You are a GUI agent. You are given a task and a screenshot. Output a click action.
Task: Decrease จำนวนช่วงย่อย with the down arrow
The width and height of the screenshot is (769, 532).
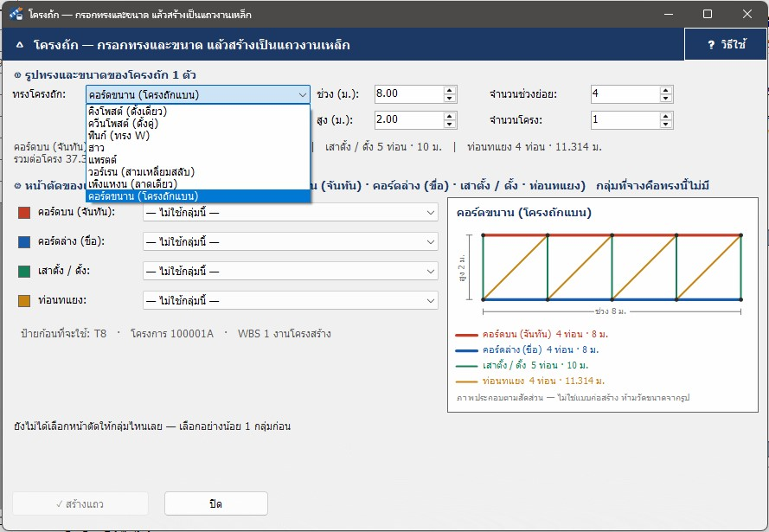[666, 98]
